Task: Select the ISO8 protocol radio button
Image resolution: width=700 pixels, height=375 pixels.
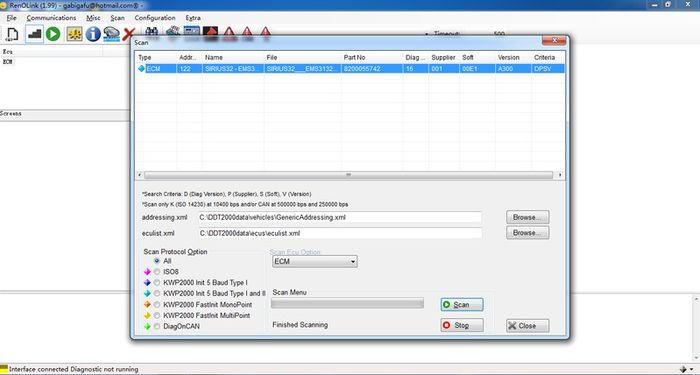Action: (157, 272)
